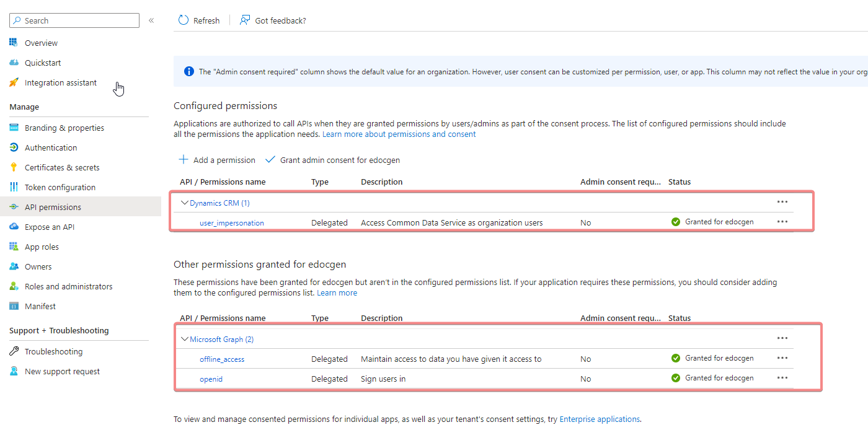The image size is (868, 443).
Task: Open Certificates & secrets settings
Action: 63,167
